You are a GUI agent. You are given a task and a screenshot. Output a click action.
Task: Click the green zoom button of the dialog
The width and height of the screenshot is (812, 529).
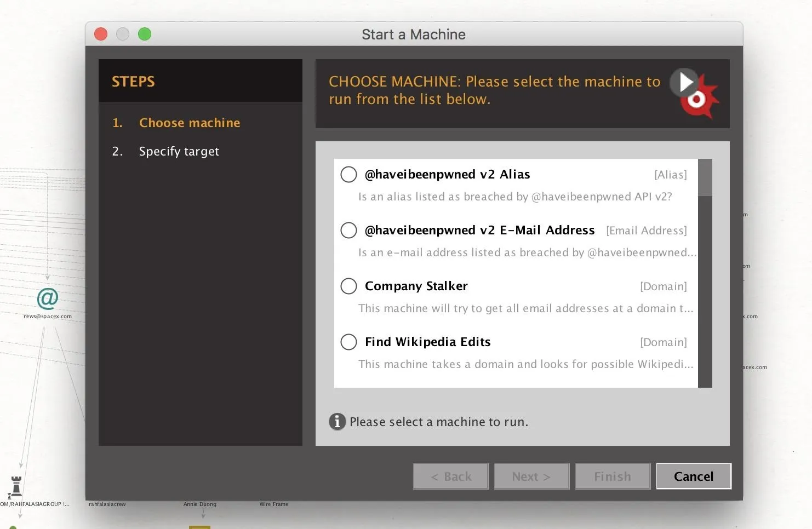click(x=145, y=34)
